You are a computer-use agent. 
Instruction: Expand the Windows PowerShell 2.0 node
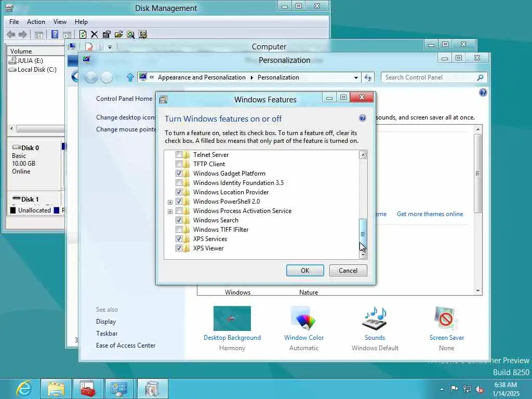(x=170, y=202)
